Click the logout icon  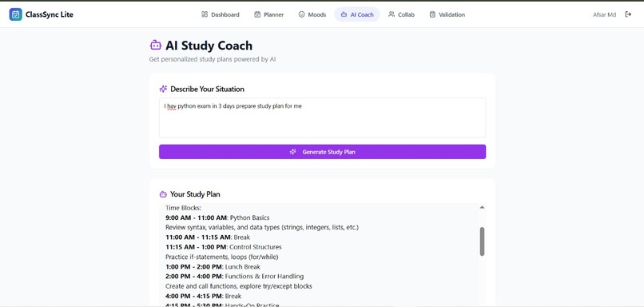(x=628, y=14)
